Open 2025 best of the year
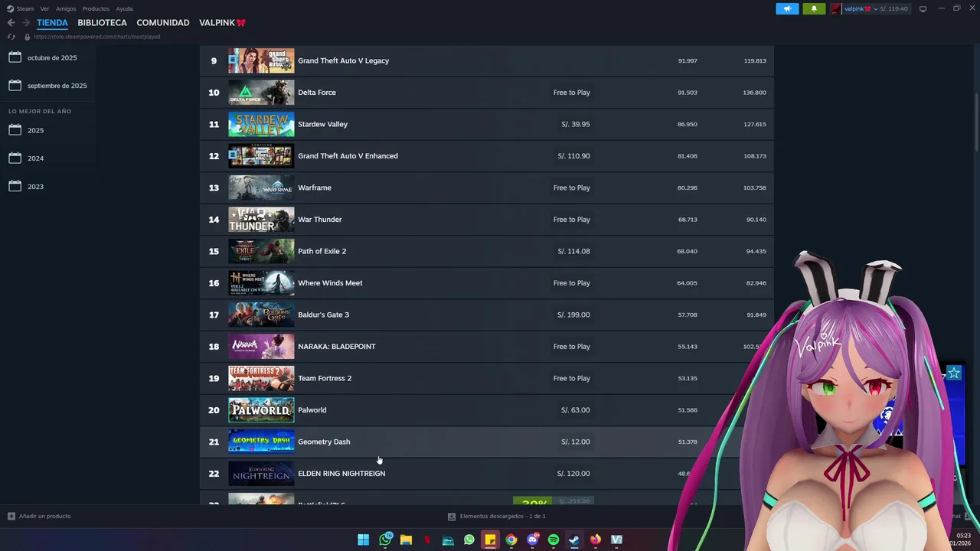 (x=36, y=130)
